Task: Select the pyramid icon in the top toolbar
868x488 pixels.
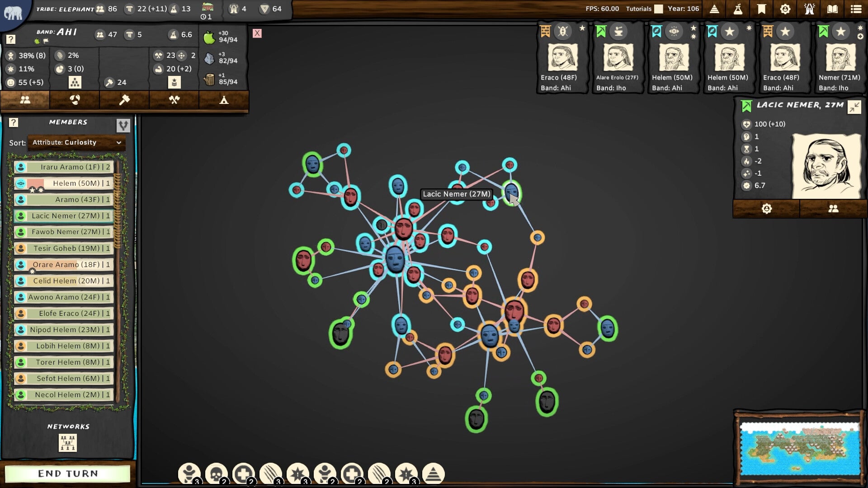Action: coord(713,9)
